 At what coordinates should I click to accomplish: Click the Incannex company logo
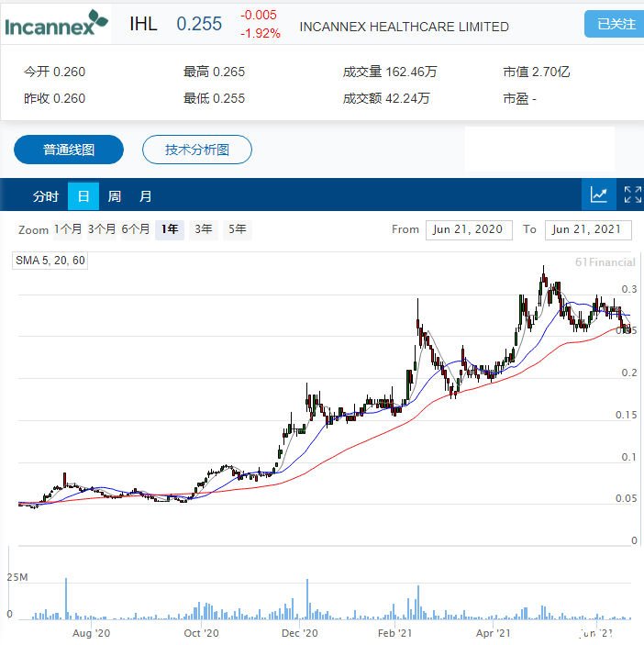tap(56, 24)
